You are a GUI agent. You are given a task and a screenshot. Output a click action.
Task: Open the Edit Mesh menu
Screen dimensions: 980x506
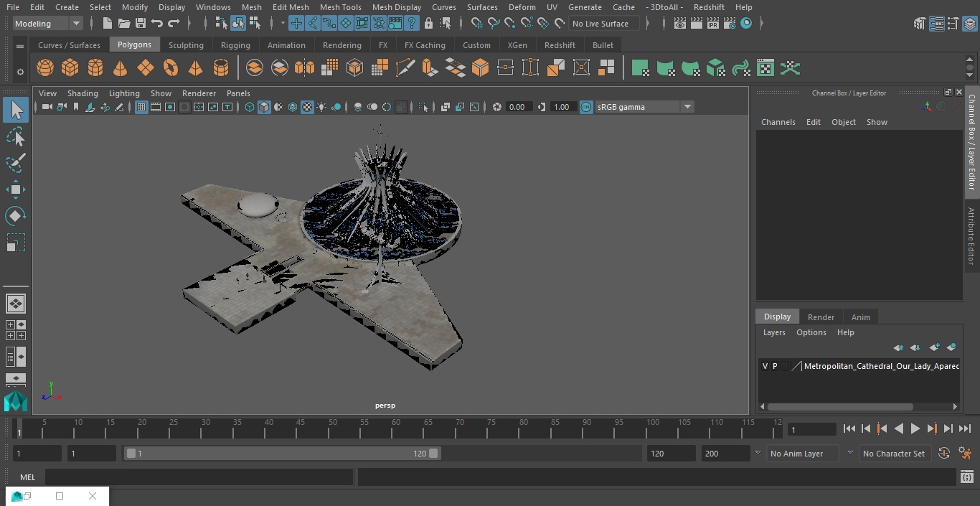coord(291,7)
